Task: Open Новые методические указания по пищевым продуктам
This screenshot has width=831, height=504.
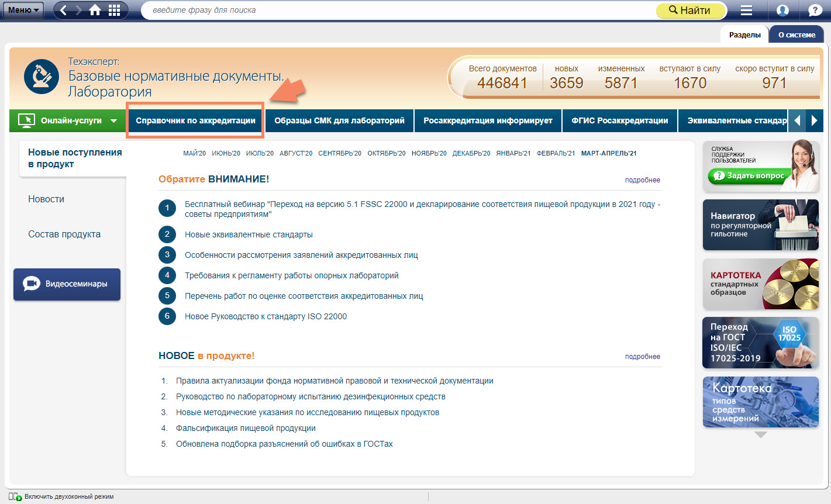Action: coord(308,412)
